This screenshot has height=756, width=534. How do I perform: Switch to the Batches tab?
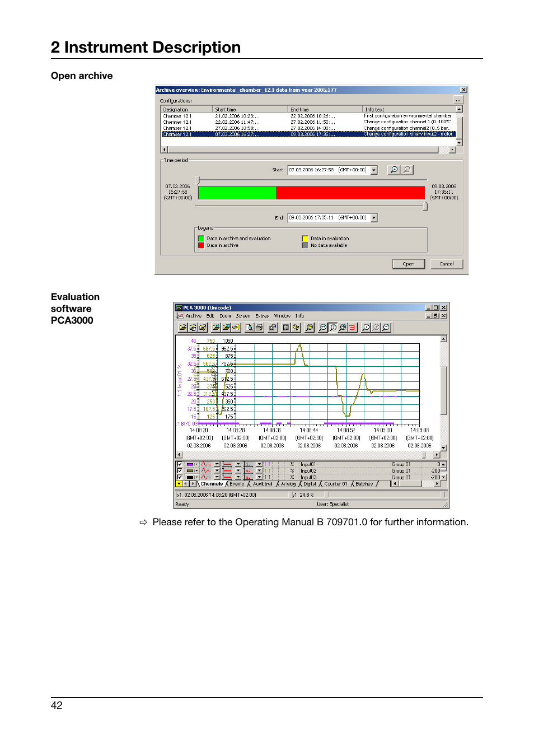coord(364,484)
